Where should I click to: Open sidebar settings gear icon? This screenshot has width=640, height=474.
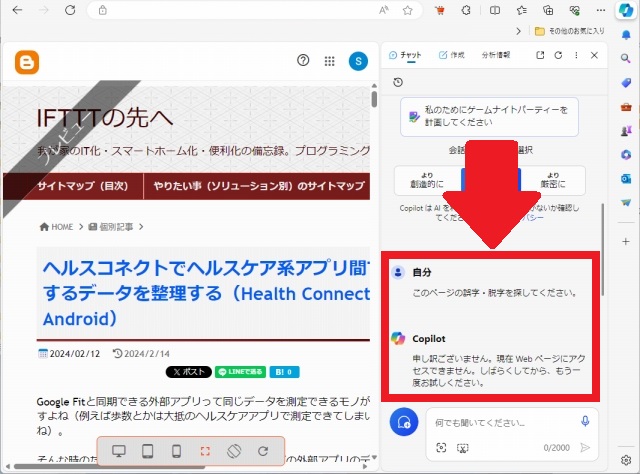[626, 460]
